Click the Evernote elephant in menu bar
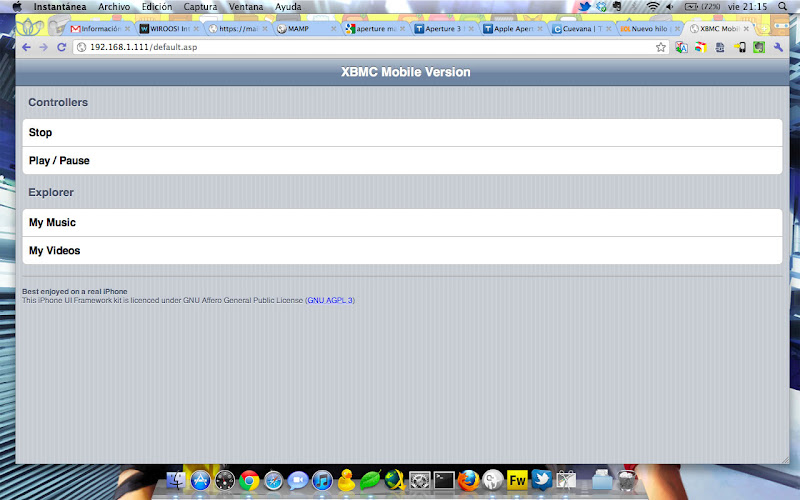 [x=617, y=7]
